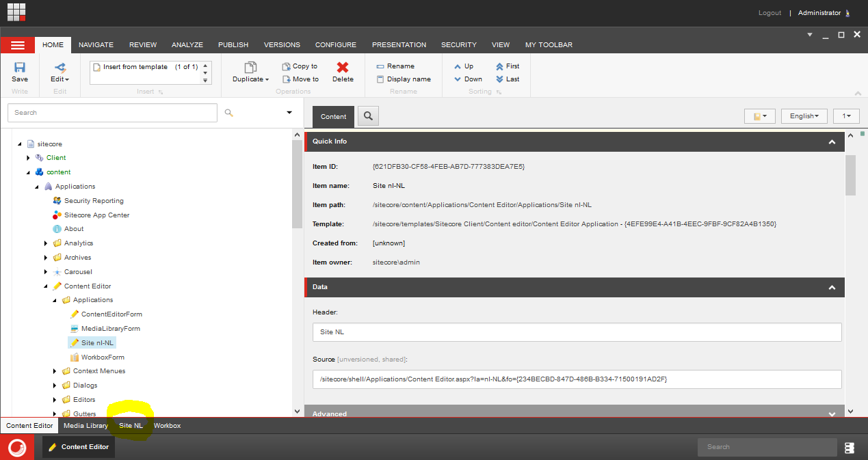Click the Move to command
The width and height of the screenshot is (868, 460).
(300, 79)
